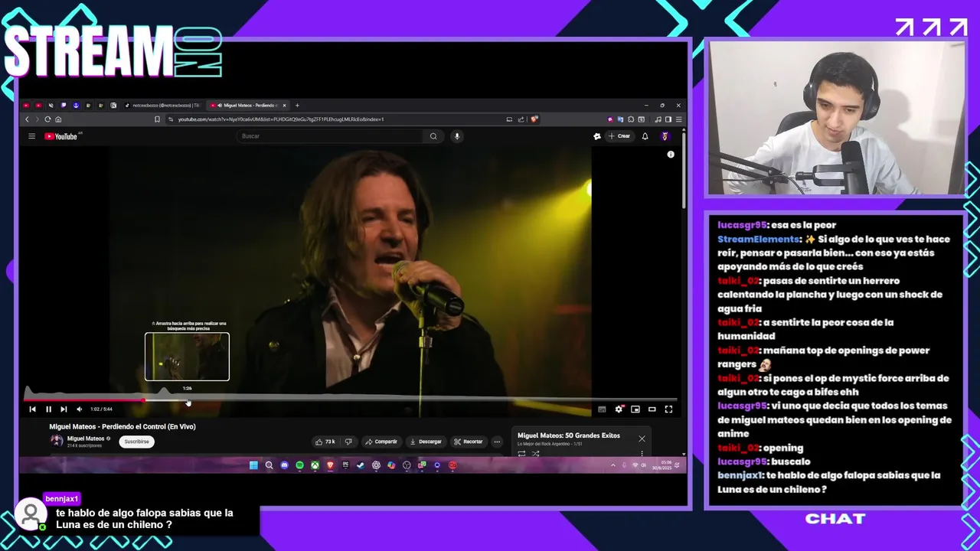Viewport: 980px width, 551px height.
Task: Open Windows taskbar search
Action: coord(269,465)
